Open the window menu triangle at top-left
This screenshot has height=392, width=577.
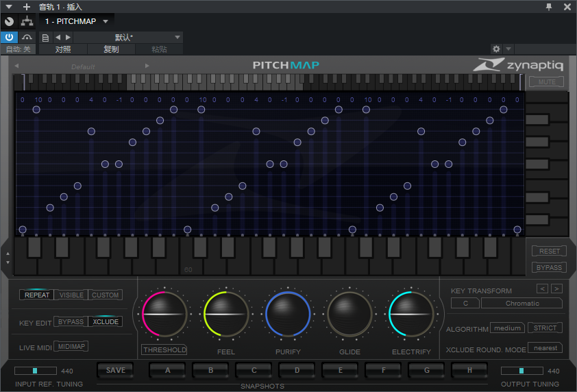[x=9, y=7]
